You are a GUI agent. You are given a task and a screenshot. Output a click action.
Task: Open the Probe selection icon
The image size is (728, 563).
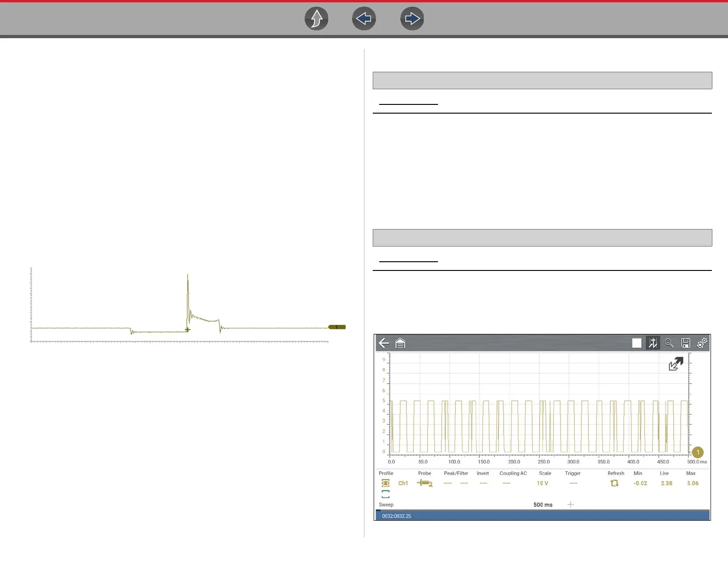point(425,483)
